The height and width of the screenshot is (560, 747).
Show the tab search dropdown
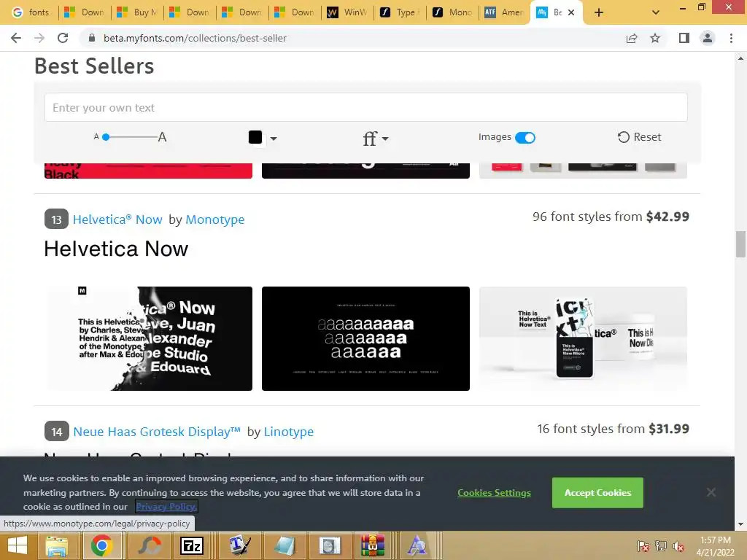coord(656,12)
